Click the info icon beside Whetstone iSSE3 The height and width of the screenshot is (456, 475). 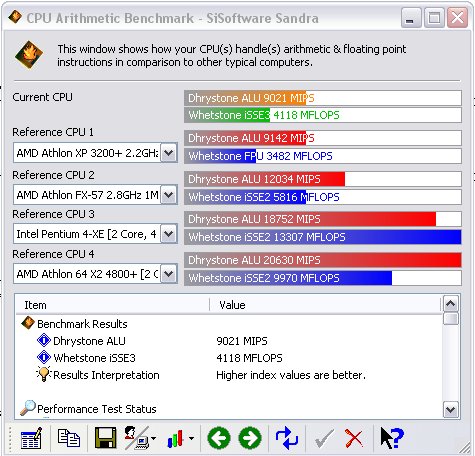click(x=44, y=357)
